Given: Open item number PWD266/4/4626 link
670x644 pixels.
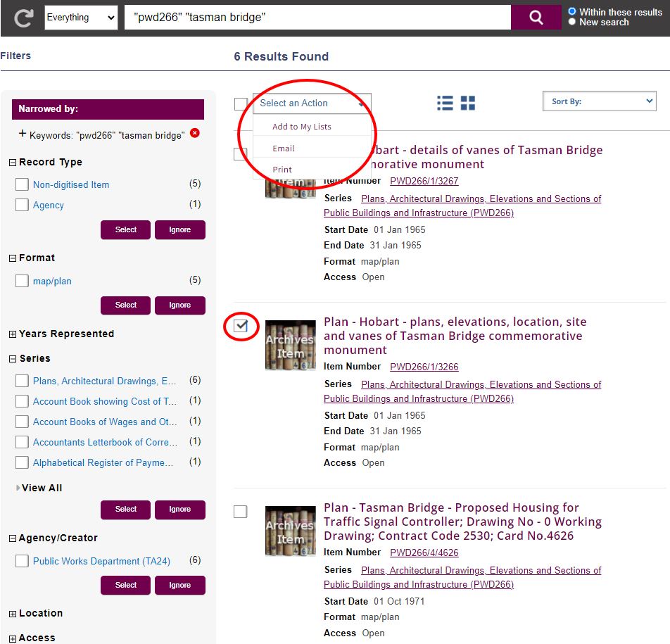Looking at the screenshot, I should (x=424, y=553).
